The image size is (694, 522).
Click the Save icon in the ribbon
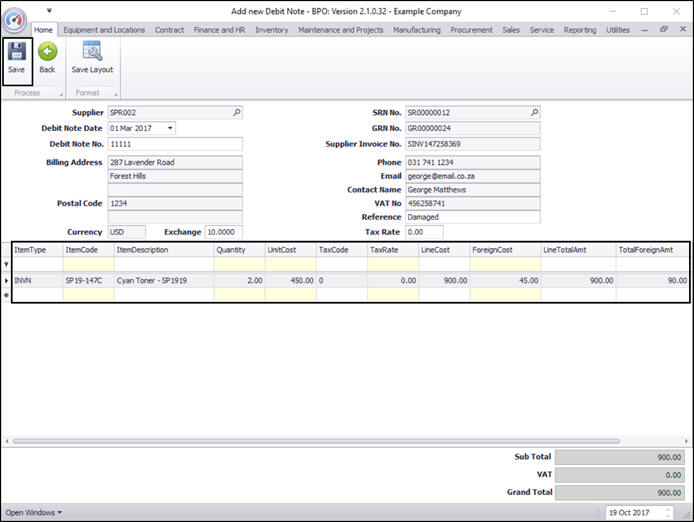click(16, 52)
